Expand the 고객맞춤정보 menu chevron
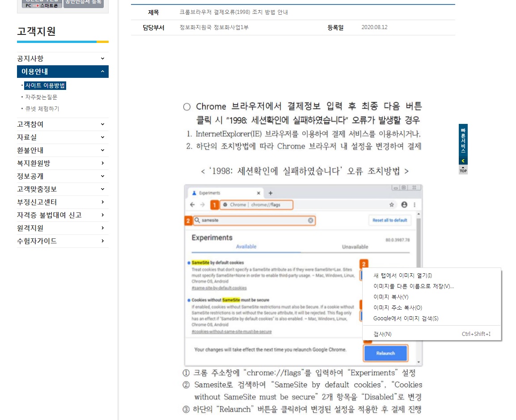Image resolution: width=516 pixels, height=420 pixels. click(103, 189)
